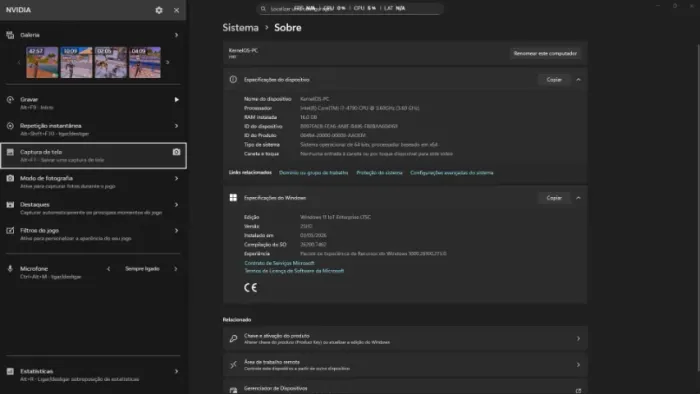
Task: Switch microphone mode with left arrow
Action: click(108, 269)
